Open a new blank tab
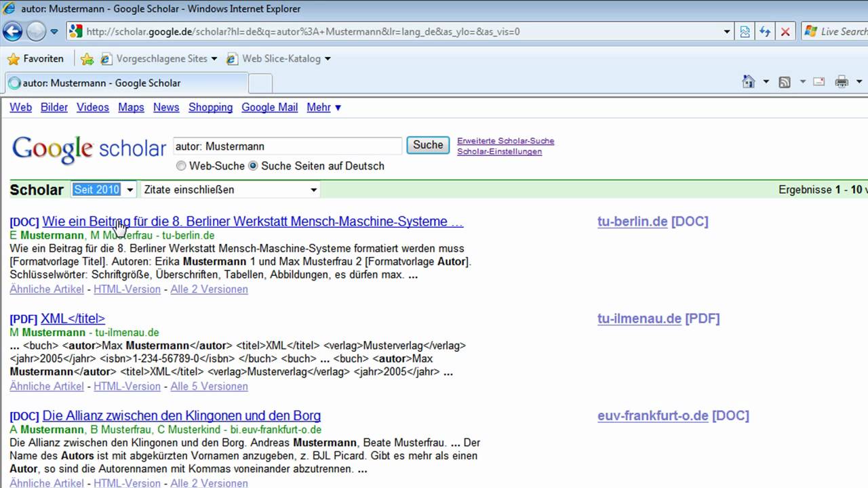Viewport: 868px width, 488px height. [260, 83]
